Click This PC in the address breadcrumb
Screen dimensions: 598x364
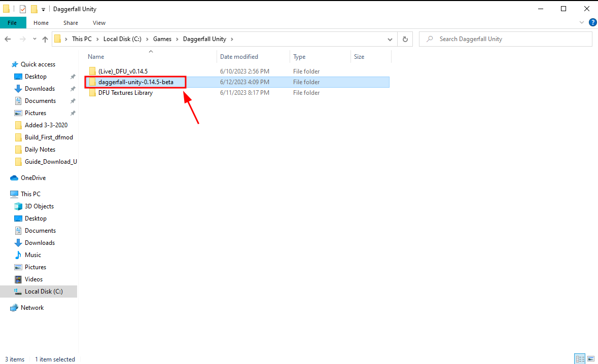[x=82, y=39]
